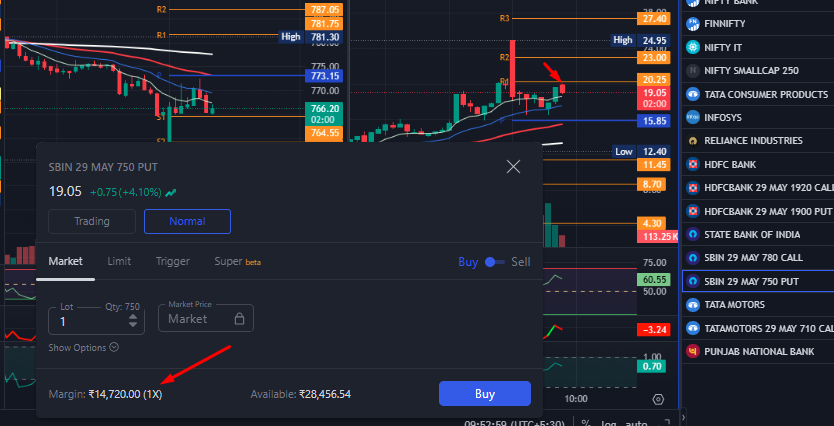Click the 23.00 R2 price label
The image size is (834, 426).
point(654,57)
